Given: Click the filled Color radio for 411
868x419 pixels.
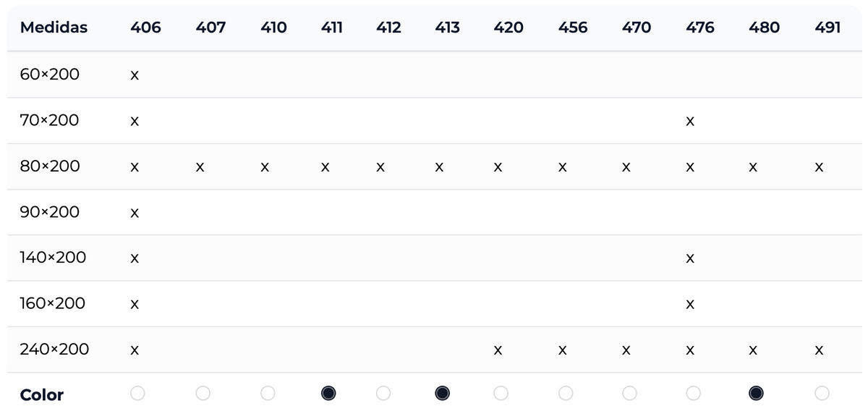Looking at the screenshot, I should point(328,393).
